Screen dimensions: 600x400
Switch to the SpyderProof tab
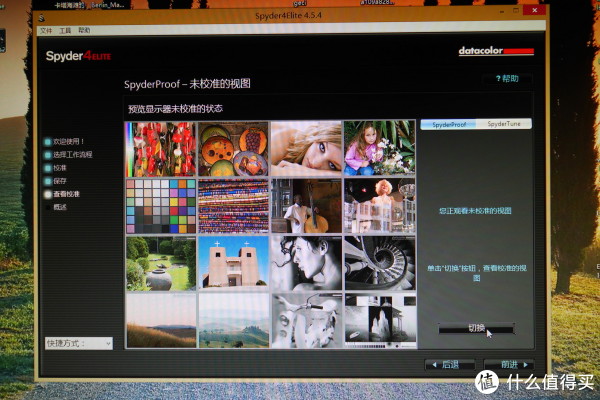449,124
